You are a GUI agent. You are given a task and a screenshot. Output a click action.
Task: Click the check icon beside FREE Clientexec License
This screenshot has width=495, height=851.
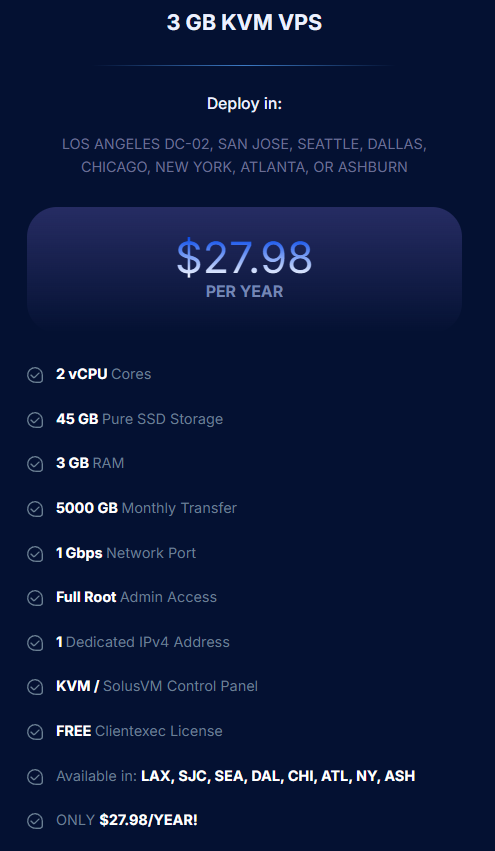coord(35,732)
